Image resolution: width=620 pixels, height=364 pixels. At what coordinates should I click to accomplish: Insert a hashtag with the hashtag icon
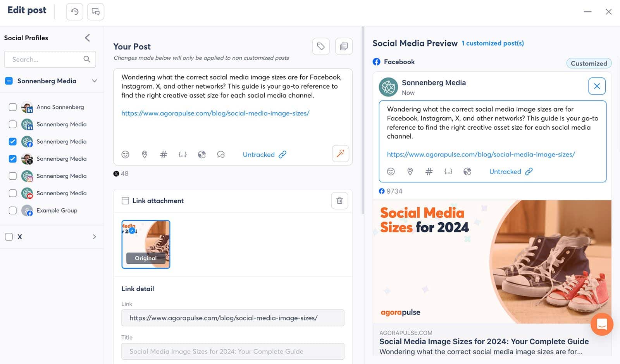(163, 154)
